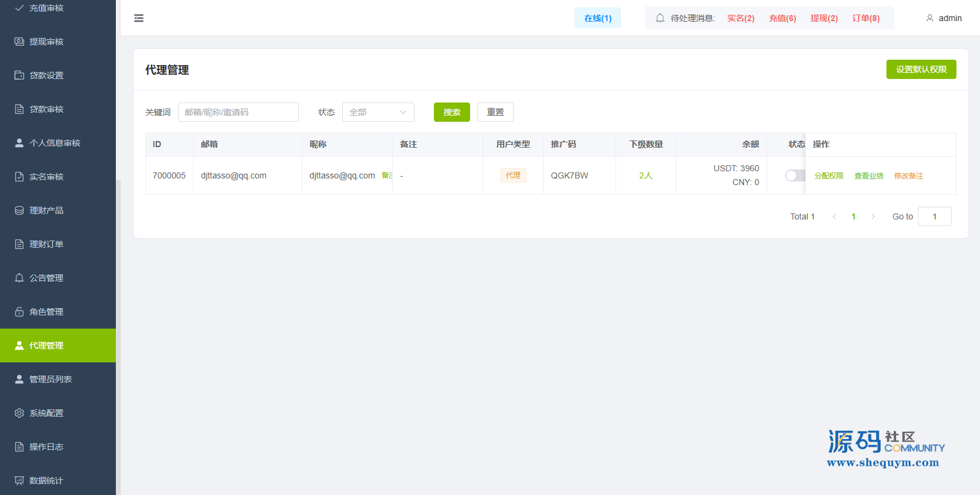Image resolution: width=980 pixels, height=495 pixels.
Task: Open 贷款设置 menu item
Action: (x=58, y=75)
